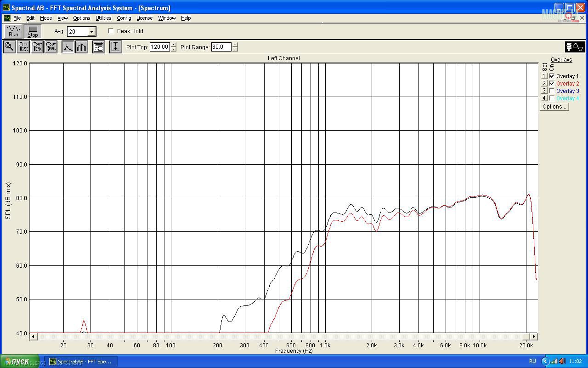Start analysis with the Run button
588x368 pixels.
(x=13, y=31)
